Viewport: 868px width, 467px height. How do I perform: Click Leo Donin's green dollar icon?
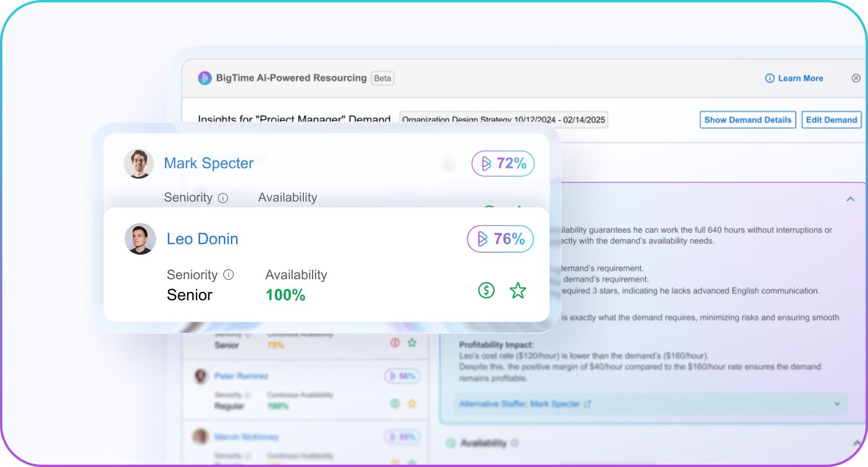486,290
